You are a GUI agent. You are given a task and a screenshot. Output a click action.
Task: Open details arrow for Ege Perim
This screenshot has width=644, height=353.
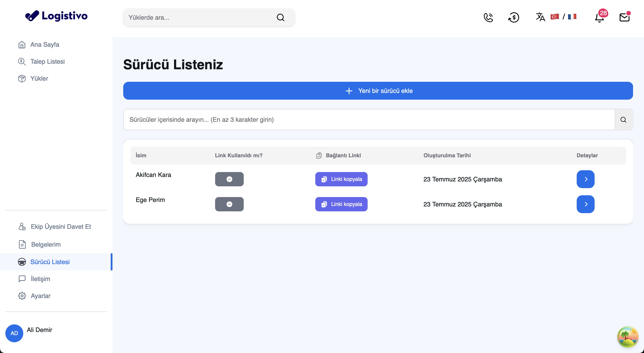(x=585, y=204)
